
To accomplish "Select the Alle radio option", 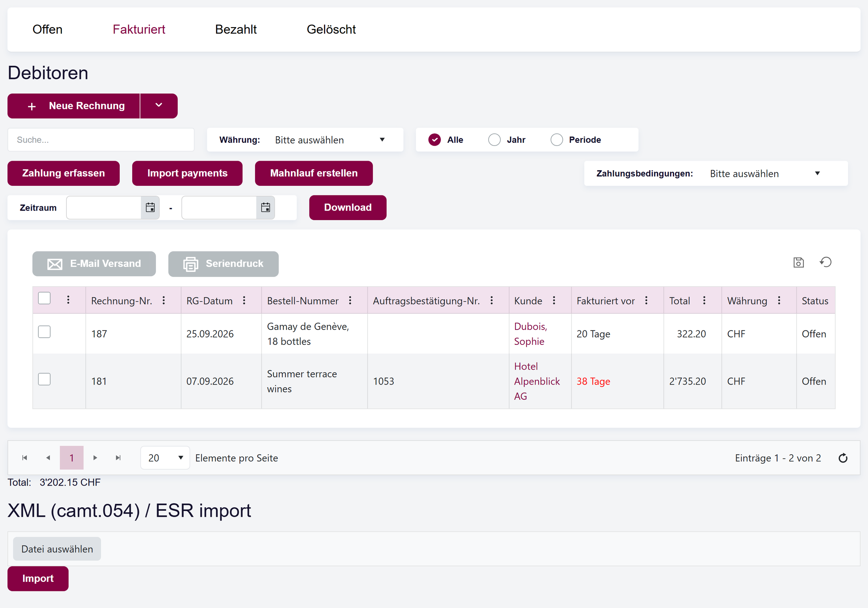I will [434, 140].
